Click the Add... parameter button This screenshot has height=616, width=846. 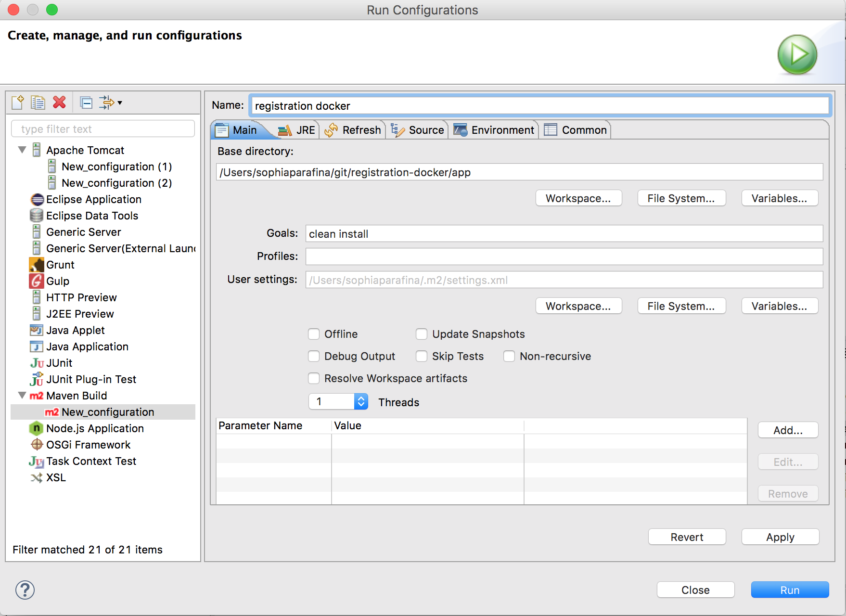(x=787, y=430)
